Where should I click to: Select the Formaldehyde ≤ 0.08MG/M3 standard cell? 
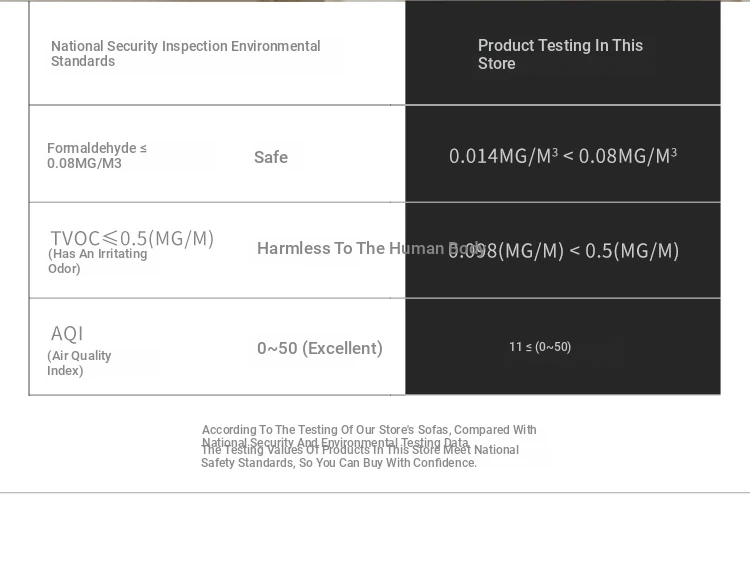click(97, 156)
